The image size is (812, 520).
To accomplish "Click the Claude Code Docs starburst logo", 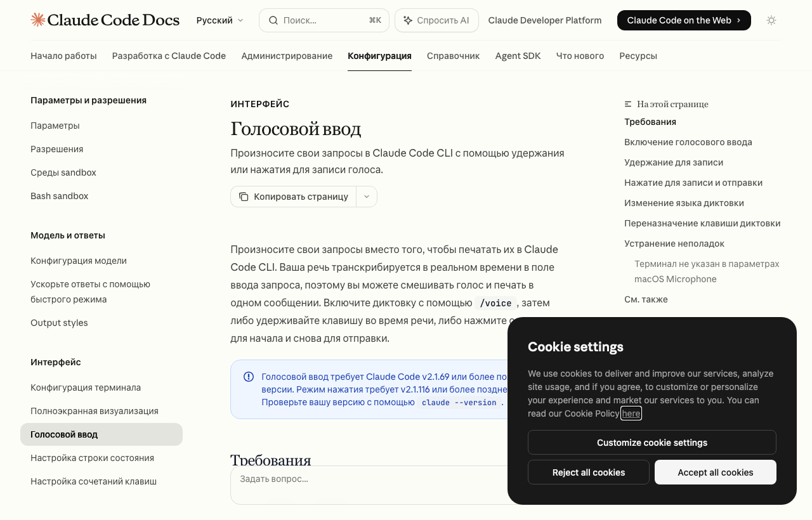I will coord(38,20).
